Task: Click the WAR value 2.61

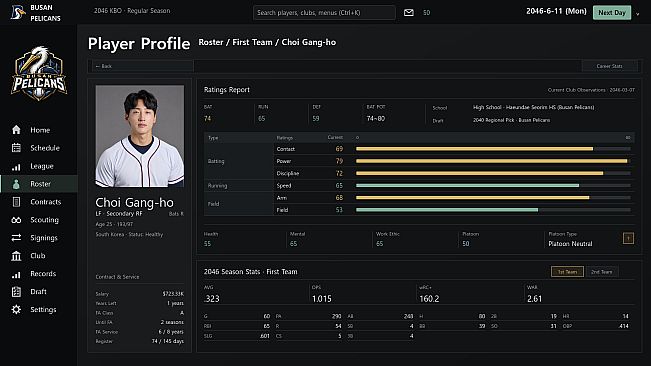Action: pyautogui.click(x=534, y=299)
